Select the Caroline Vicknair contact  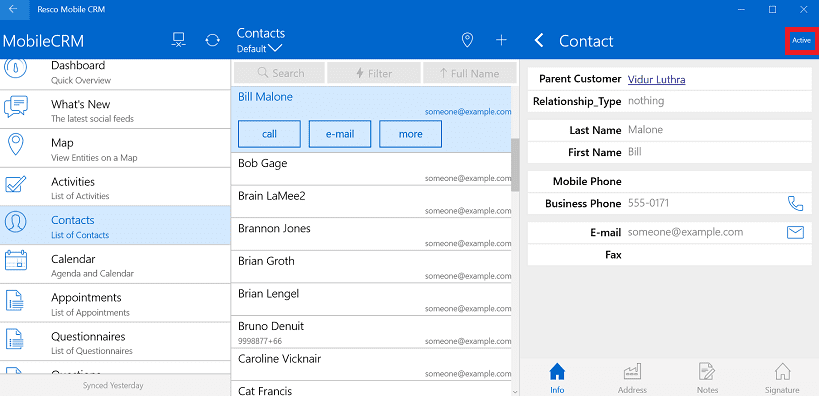click(x=371, y=365)
